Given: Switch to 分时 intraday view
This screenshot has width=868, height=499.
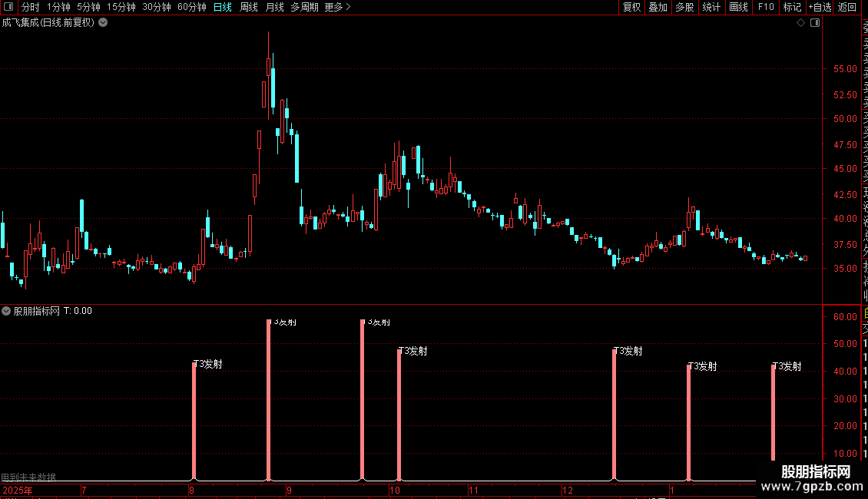Looking at the screenshot, I should (x=31, y=7).
